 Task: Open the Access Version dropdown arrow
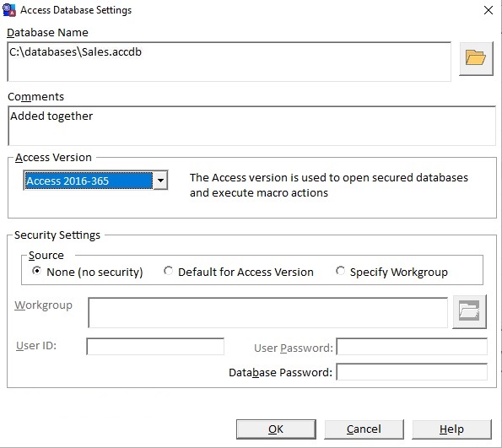pyautogui.click(x=160, y=181)
